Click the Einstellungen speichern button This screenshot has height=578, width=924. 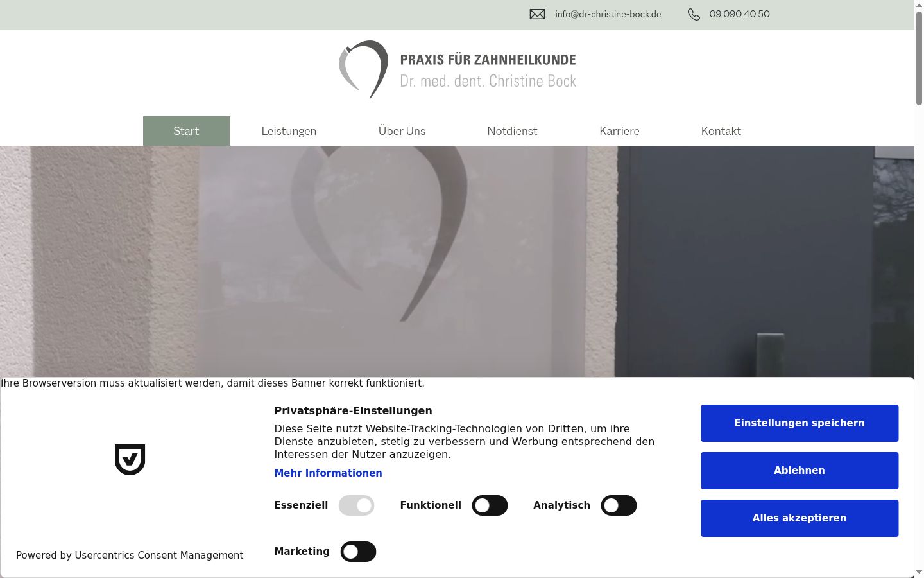click(800, 423)
